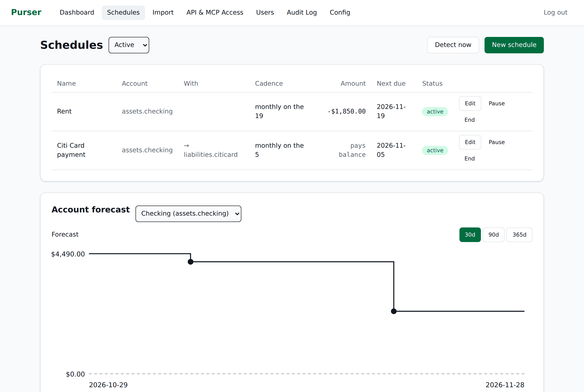Edit the Rent schedule
The width and height of the screenshot is (584, 392).
pyautogui.click(x=470, y=103)
